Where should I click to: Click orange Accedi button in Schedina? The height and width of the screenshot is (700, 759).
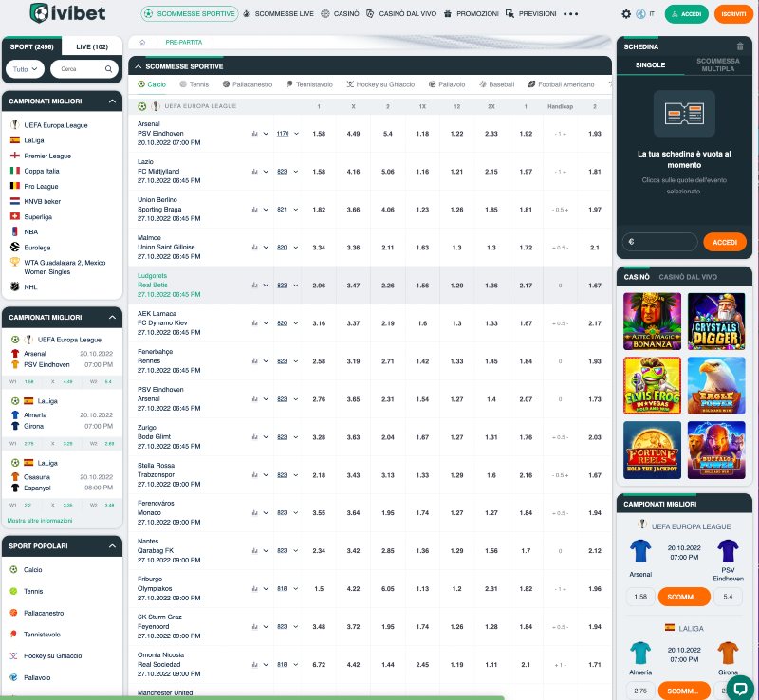click(725, 242)
